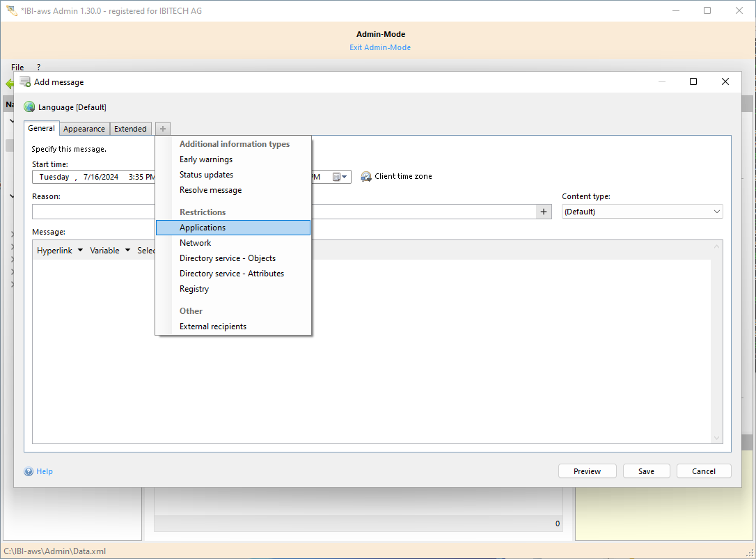The width and height of the screenshot is (756, 559).
Task: Choose External recipients from the menu
Action: (213, 326)
